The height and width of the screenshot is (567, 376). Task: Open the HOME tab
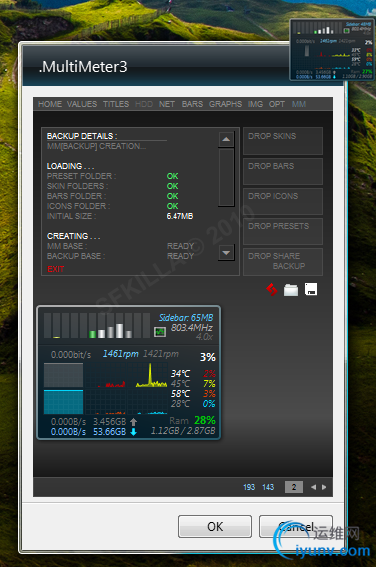point(50,104)
